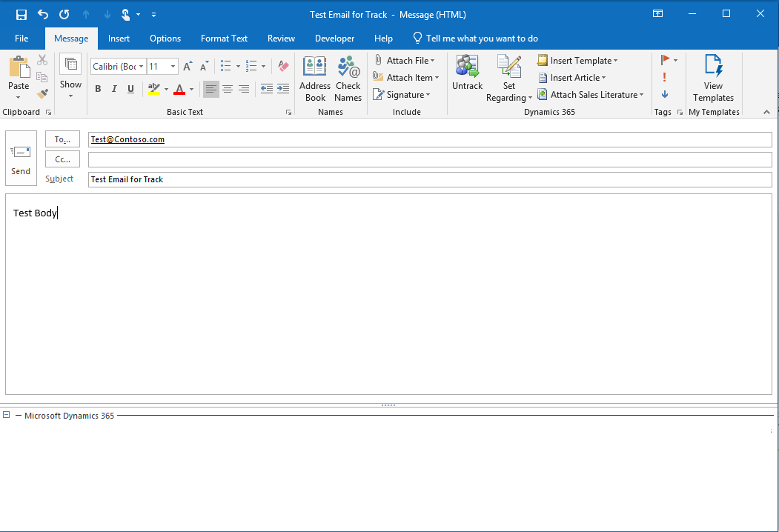Image resolution: width=779 pixels, height=532 pixels.
Task: Click into the message body text area
Action: (388, 294)
